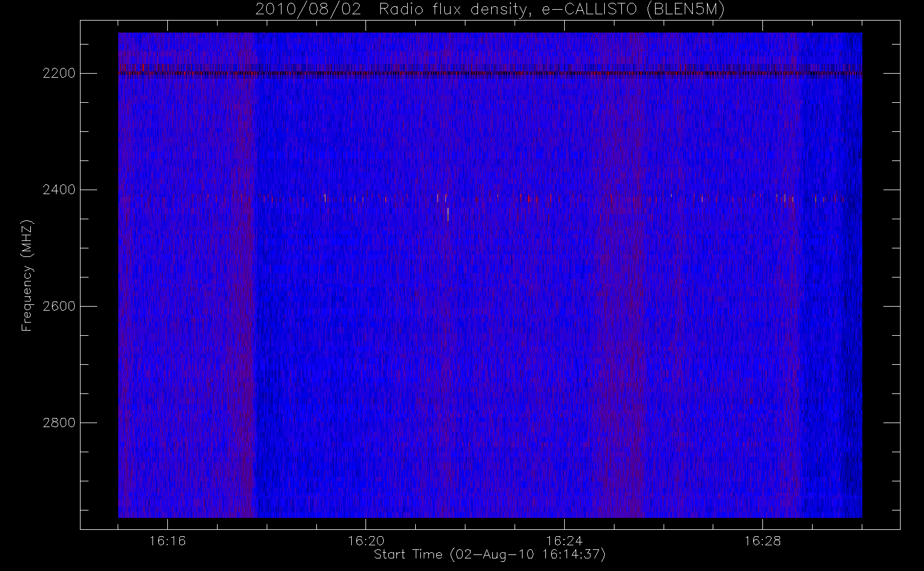Click the yellow burst spike below 2400 MHz
924x571 pixels.
(448, 215)
